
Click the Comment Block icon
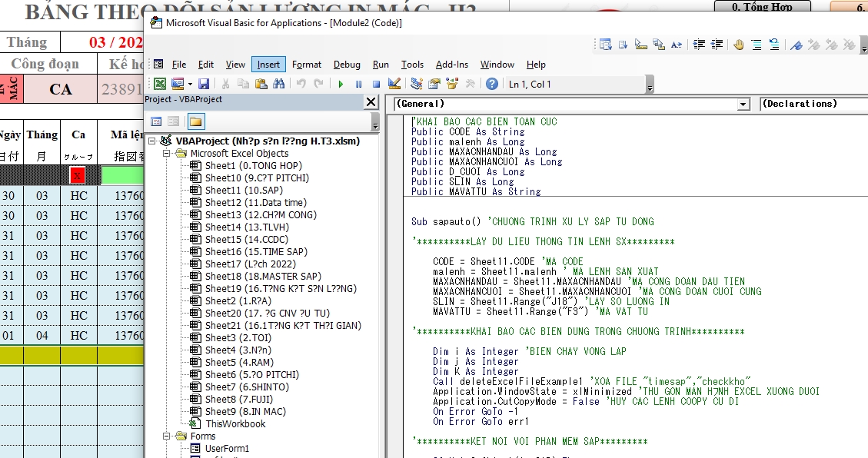coord(757,45)
